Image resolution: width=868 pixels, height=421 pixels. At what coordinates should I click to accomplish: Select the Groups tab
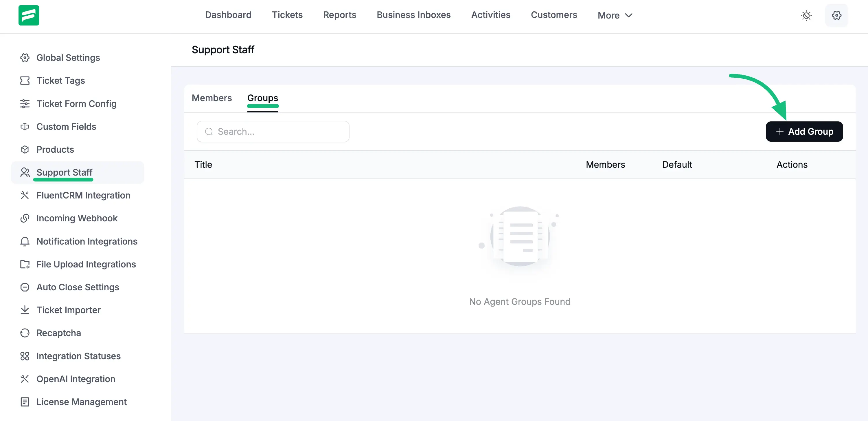point(262,98)
